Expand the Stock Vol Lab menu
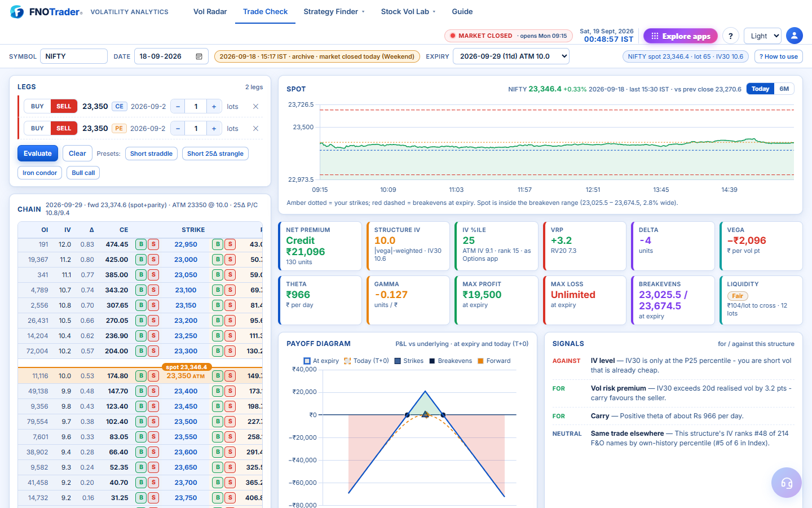This screenshot has height=508, width=812. pos(408,12)
